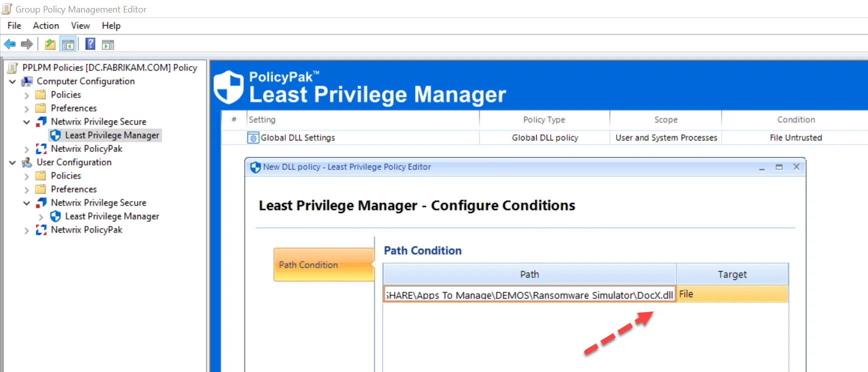868x372 pixels.
Task: Click the blue Help toolbar icon
Action: (x=90, y=44)
